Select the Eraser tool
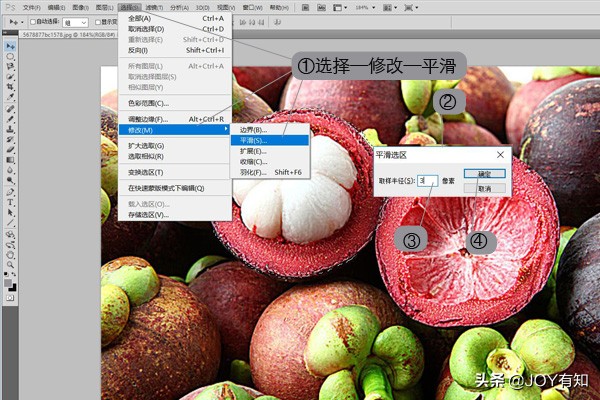 coord(10,150)
